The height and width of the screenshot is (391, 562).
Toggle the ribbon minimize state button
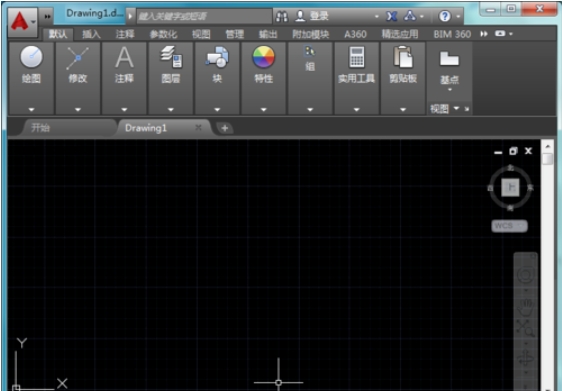[500, 34]
